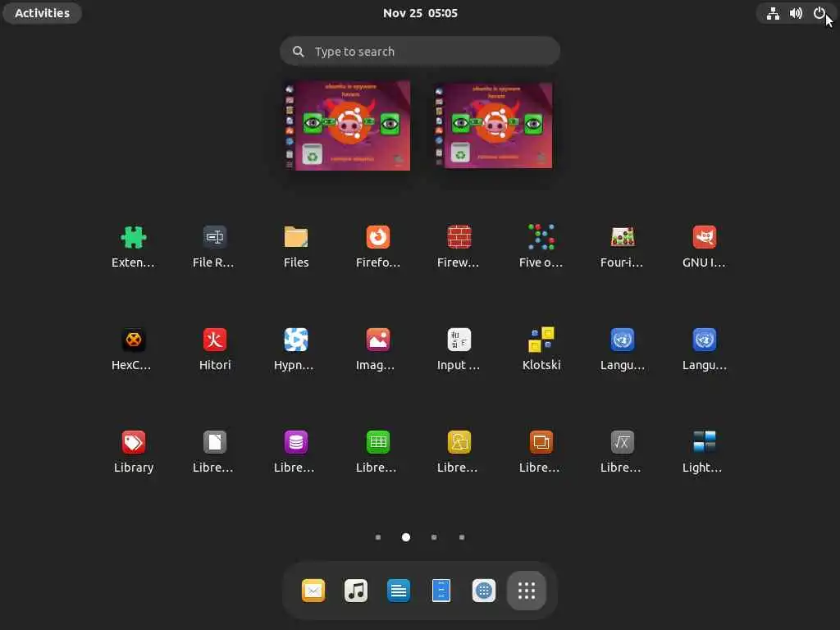Toggle the Show Applications grid button
Viewport: 840px width, 630px height.
[527, 591]
